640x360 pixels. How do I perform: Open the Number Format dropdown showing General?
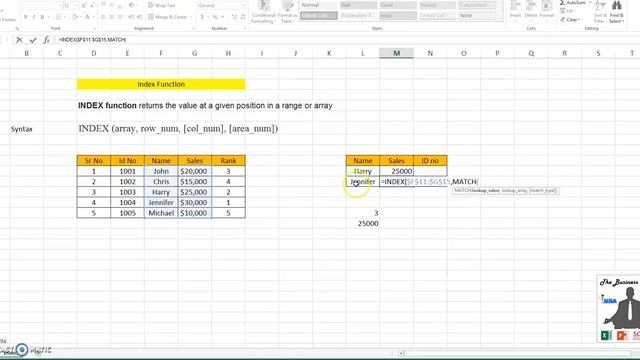222,5
